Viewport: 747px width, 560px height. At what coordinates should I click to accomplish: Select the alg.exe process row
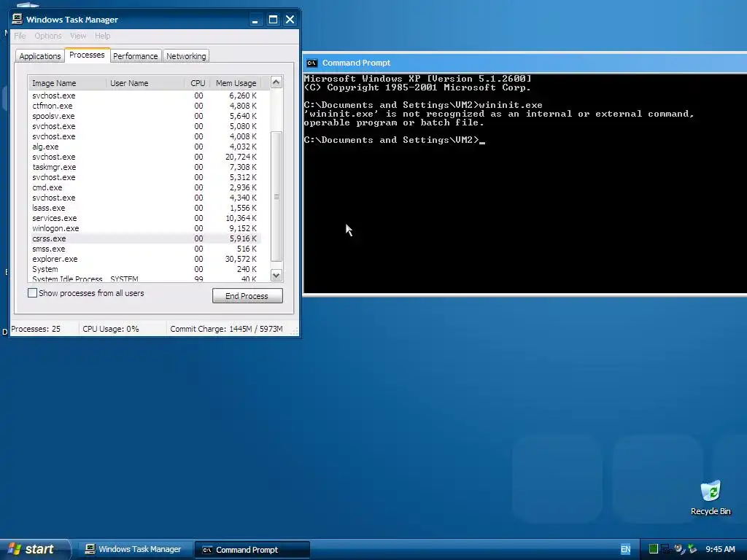145,147
